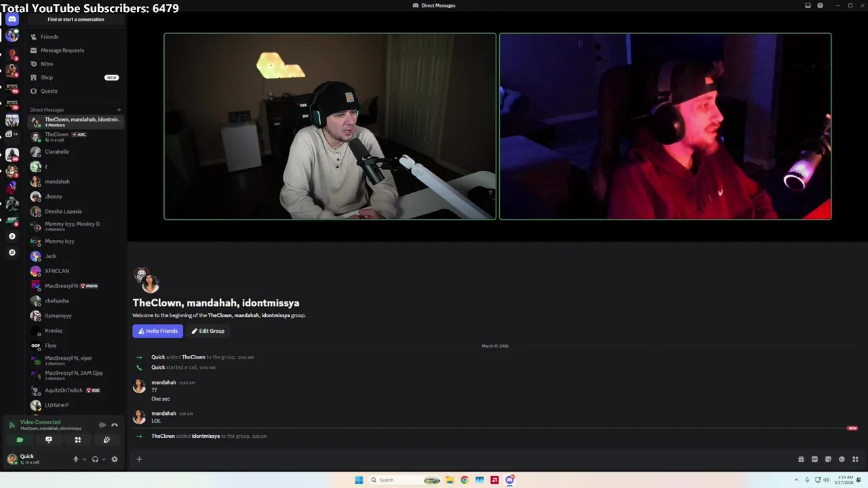Open soundboard in call panel

click(x=106, y=440)
